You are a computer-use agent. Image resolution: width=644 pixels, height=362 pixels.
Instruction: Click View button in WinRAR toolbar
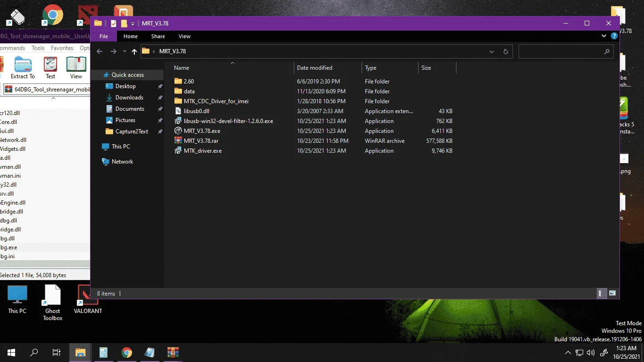[76, 68]
